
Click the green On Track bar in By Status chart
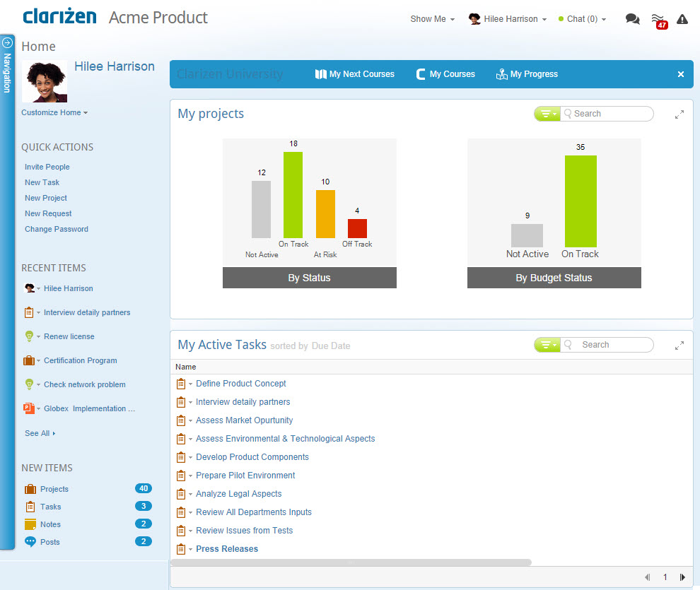[x=293, y=195]
